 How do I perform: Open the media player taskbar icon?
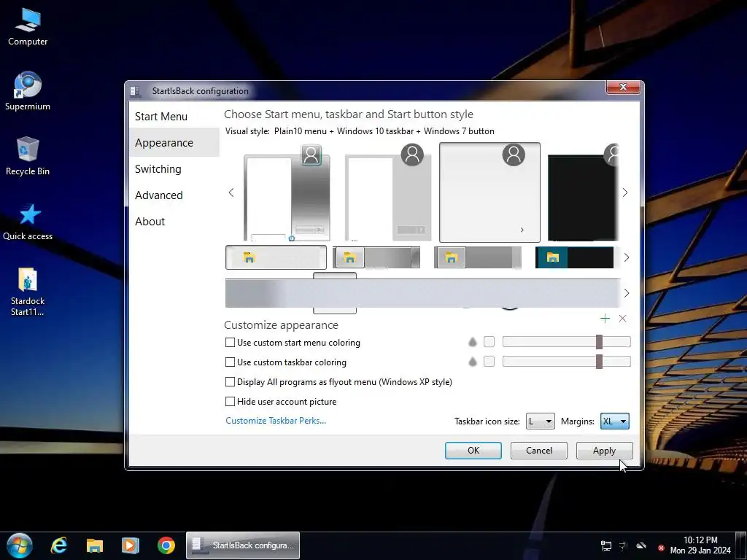[130, 545]
